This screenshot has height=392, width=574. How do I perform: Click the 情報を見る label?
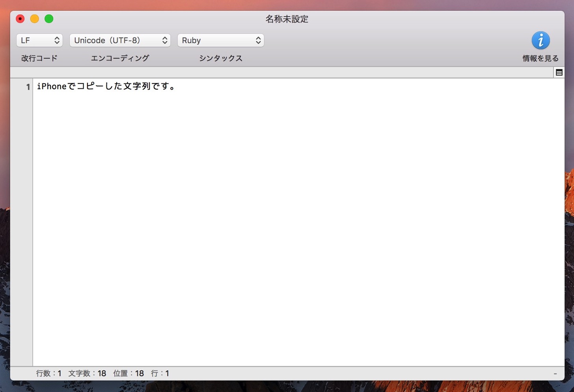coord(540,58)
